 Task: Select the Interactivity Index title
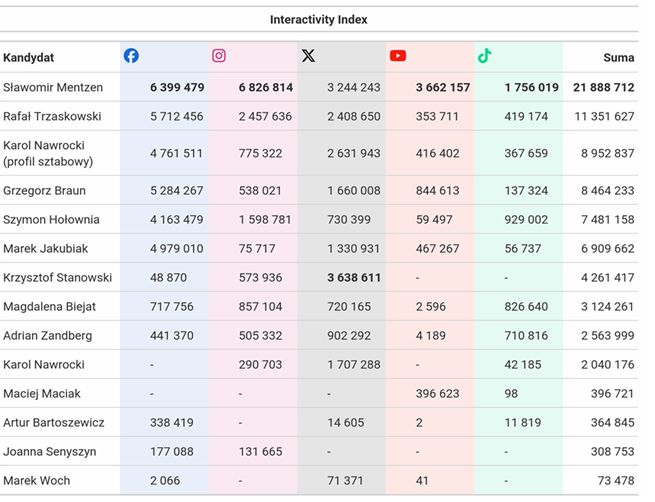(319, 19)
